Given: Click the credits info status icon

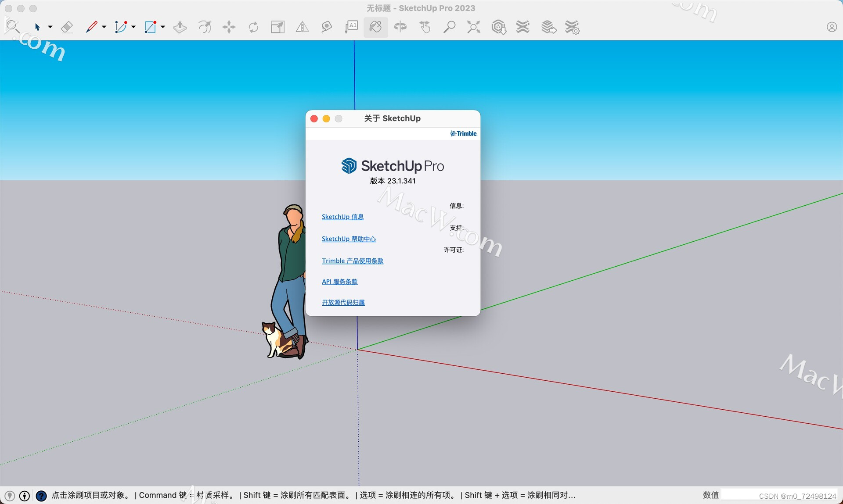Looking at the screenshot, I should pos(25,496).
